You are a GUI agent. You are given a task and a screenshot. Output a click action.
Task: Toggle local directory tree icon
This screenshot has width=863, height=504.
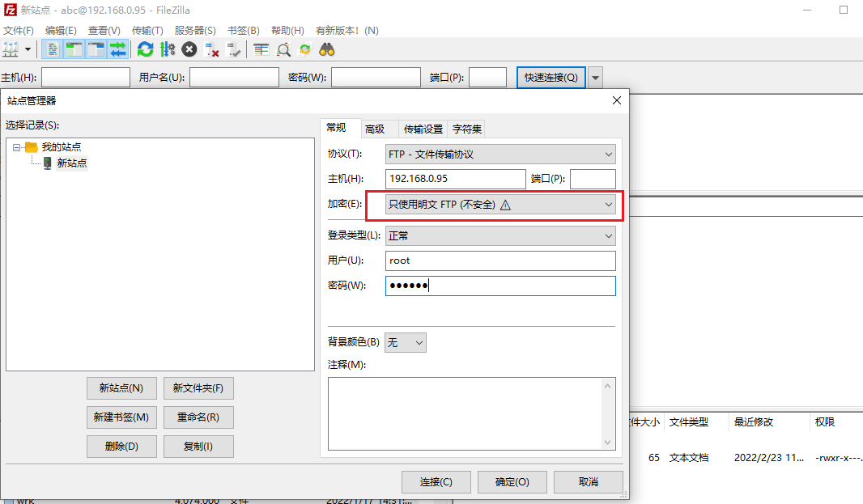tap(74, 49)
